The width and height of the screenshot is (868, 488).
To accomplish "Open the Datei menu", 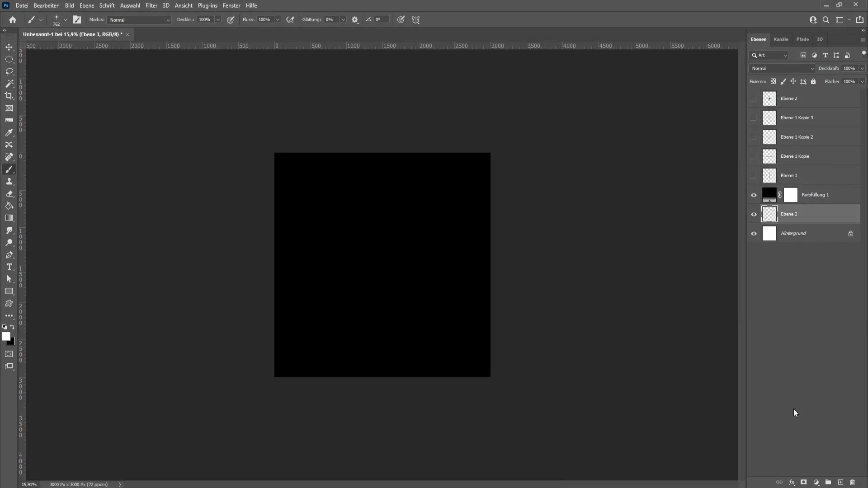I will (x=22, y=5).
